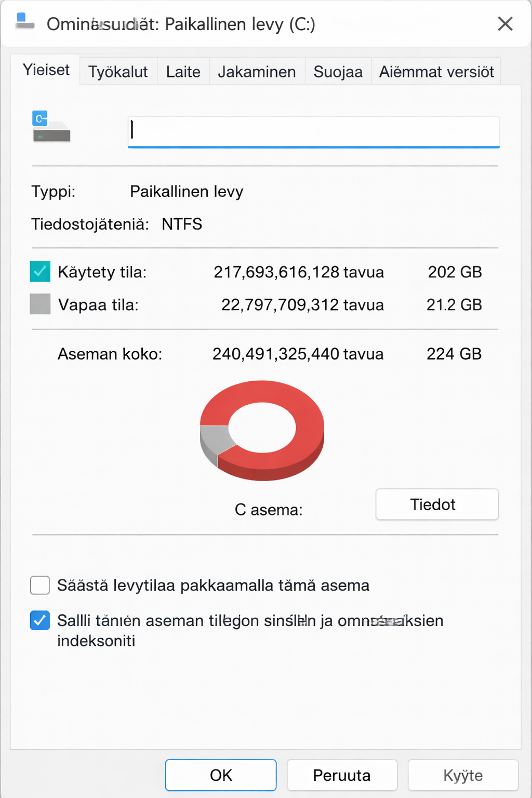Click the C: drive icon beside name field
Viewport: 532px width, 798px height.
pyautogui.click(x=51, y=127)
